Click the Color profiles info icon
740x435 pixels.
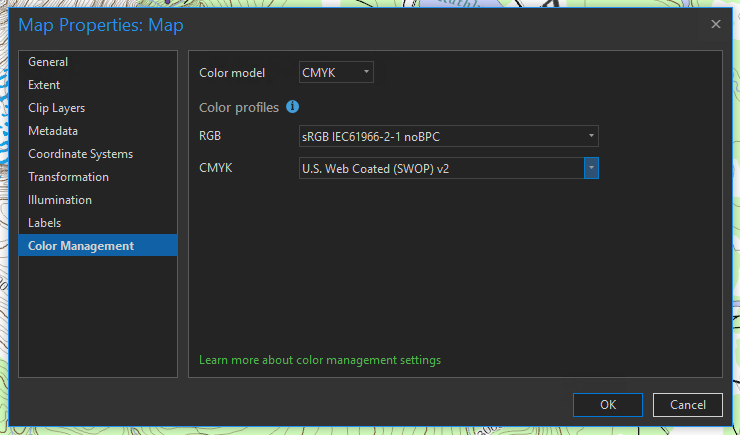point(293,107)
